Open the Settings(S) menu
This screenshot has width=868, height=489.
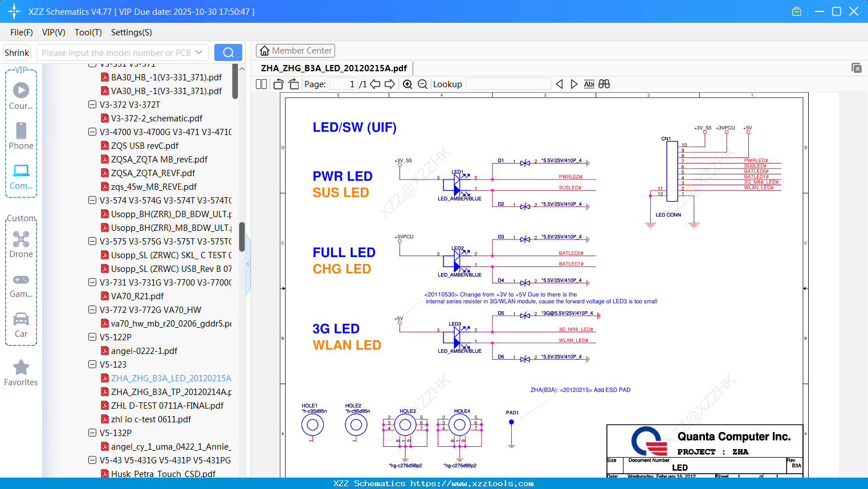tap(132, 32)
